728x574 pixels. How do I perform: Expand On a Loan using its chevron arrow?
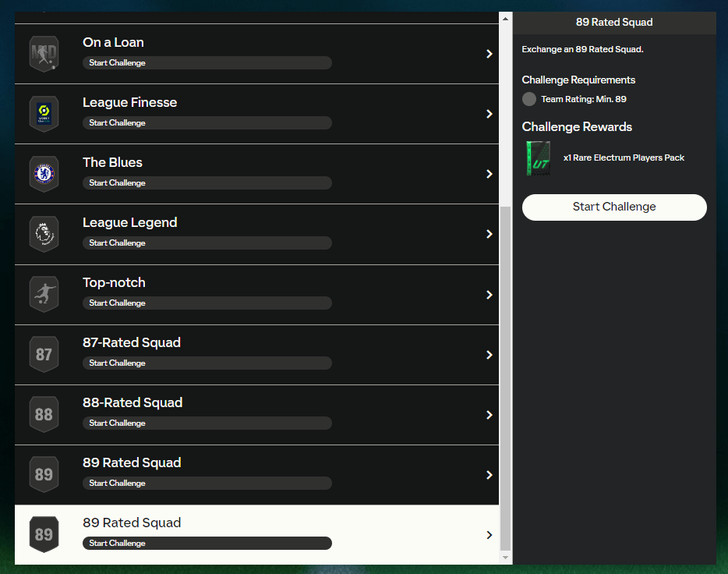(489, 54)
